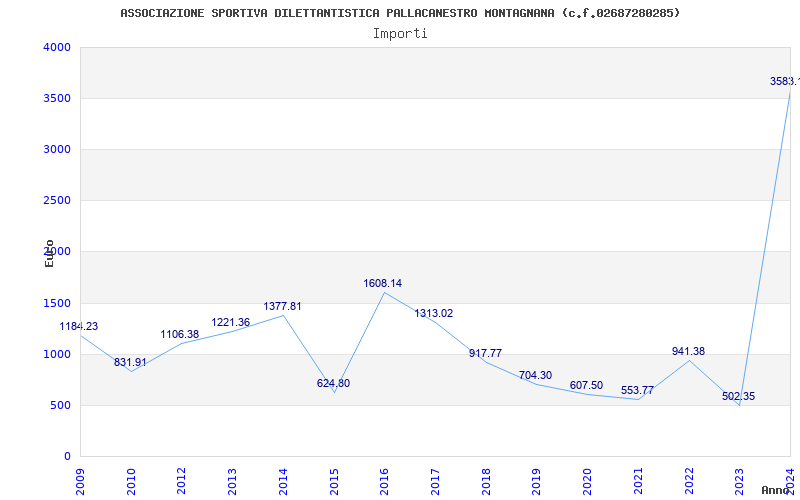800x500 pixels.
Task: Click the 3500 y-axis tick label
Action: point(57,98)
